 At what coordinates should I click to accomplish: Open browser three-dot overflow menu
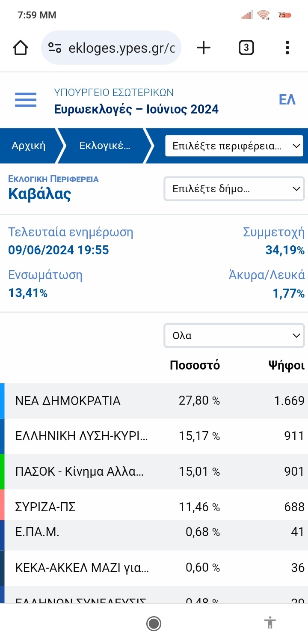tap(287, 48)
